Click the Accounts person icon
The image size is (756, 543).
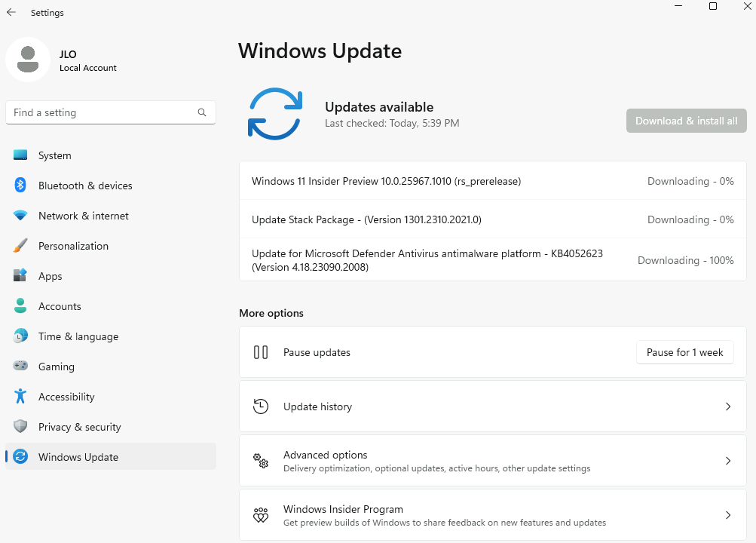20,305
